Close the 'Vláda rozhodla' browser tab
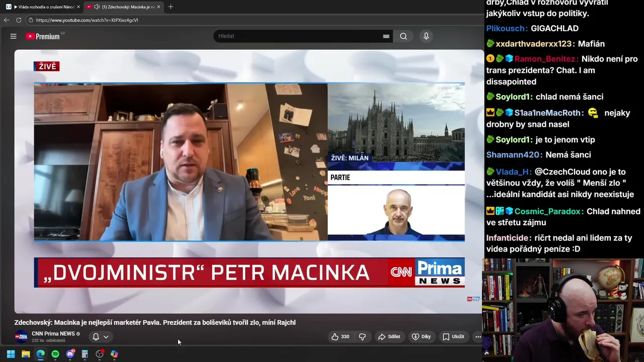Image resolution: width=644 pixels, height=362 pixels. click(78, 7)
